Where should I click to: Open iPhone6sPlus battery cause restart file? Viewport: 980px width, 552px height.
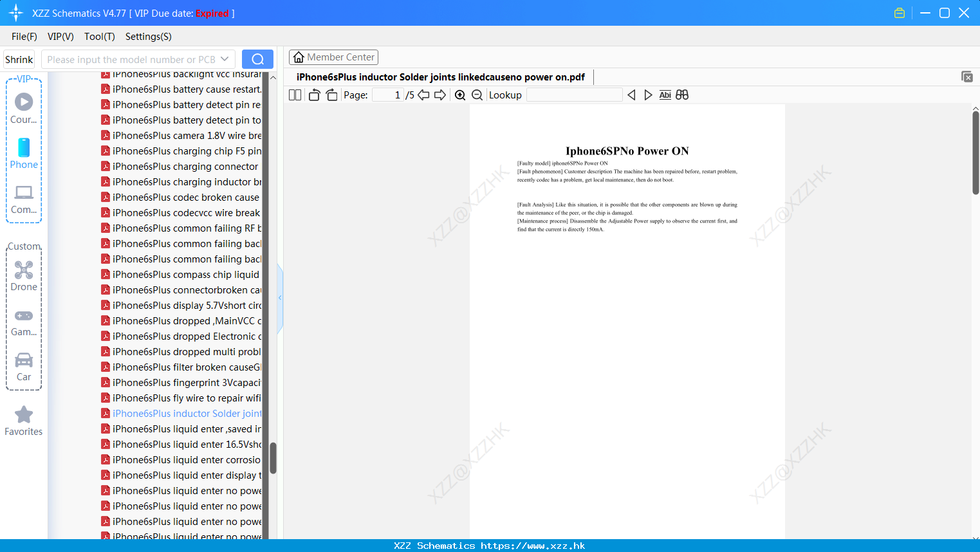pos(181,89)
